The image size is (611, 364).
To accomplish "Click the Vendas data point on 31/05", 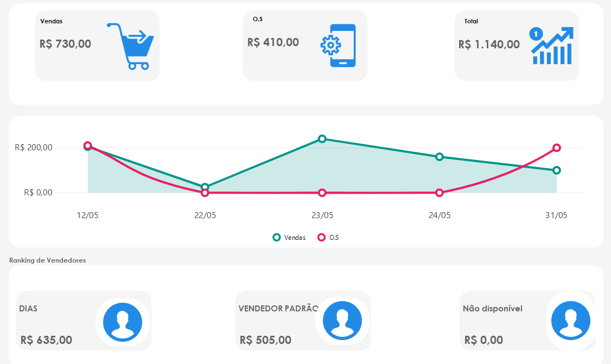I will 557,170.
